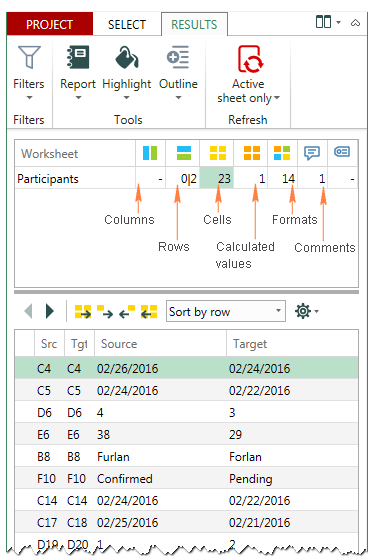Open the Filters funnel icon

[29, 57]
